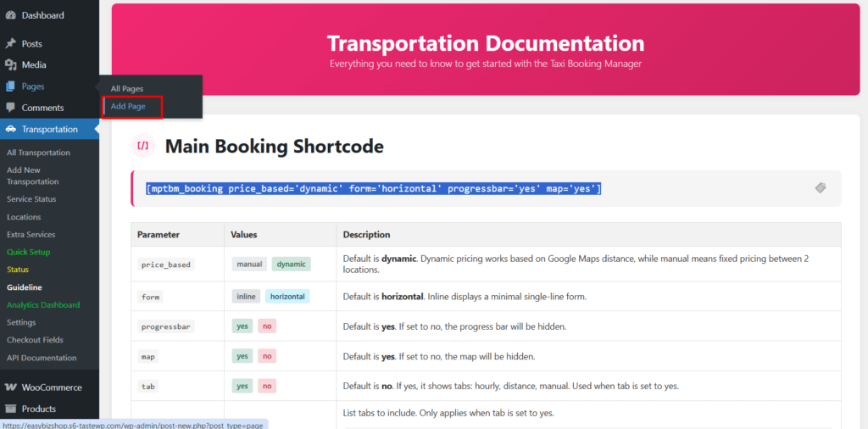Open Add New Transportation
The width and height of the screenshot is (868, 429).
pyautogui.click(x=33, y=175)
